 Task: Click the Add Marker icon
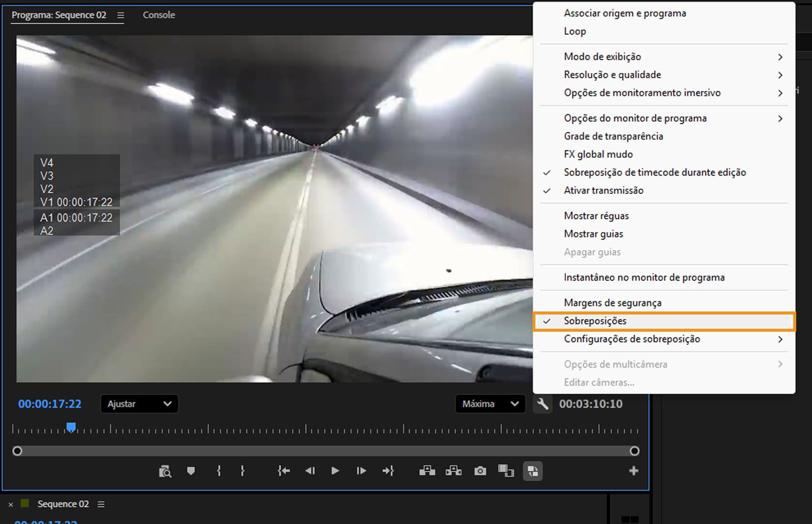190,471
